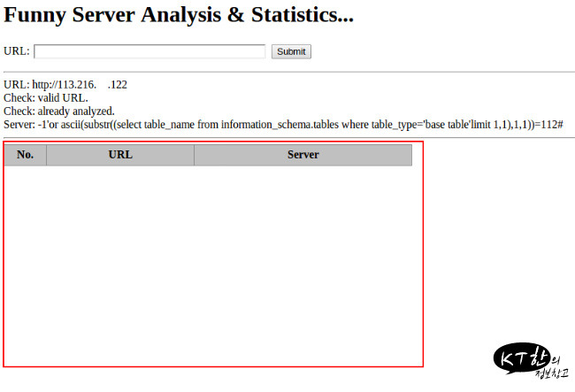This screenshot has width=575, height=392.
Task: Select the page heading Funny Server Analysis & Statistics
Action: (179, 15)
